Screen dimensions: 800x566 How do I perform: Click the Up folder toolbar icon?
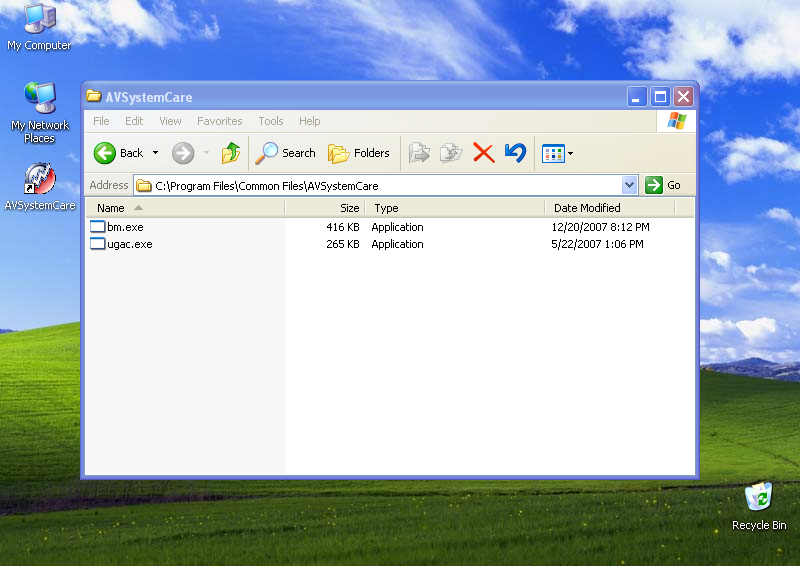(x=231, y=153)
